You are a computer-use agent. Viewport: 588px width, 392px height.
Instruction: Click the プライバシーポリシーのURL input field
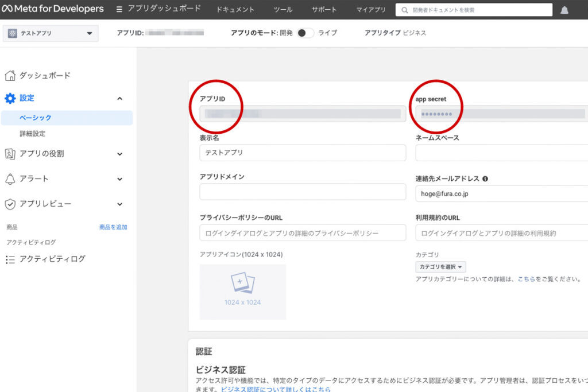click(x=303, y=232)
